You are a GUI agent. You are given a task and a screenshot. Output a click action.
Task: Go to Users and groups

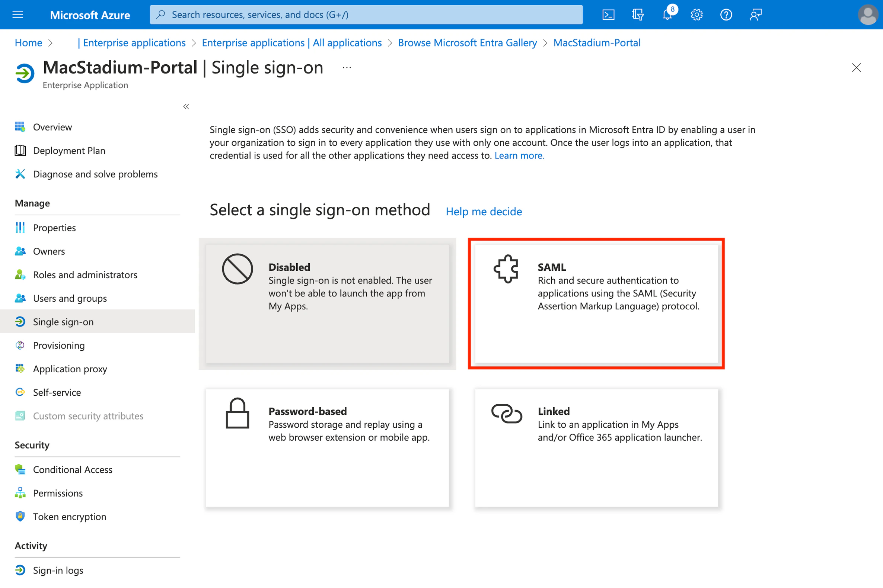[70, 299]
